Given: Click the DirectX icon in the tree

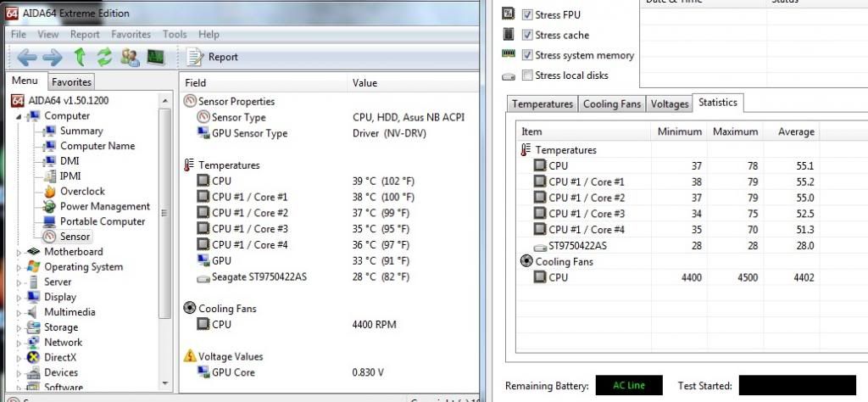Looking at the screenshot, I should [x=33, y=358].
